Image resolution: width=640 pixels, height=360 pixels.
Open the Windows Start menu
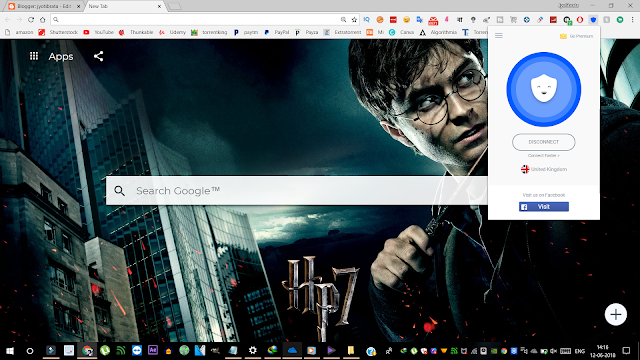10,351
